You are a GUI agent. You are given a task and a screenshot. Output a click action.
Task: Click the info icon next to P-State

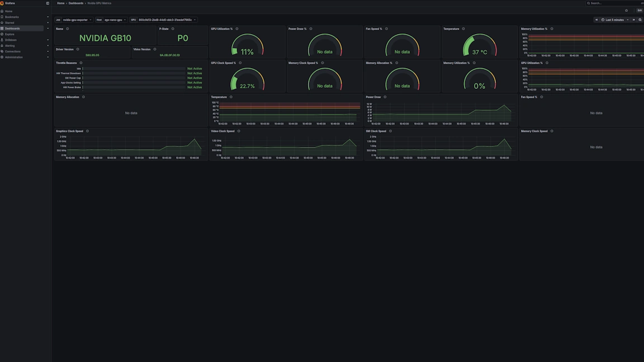pyautogui.click(x=173, y=29)
